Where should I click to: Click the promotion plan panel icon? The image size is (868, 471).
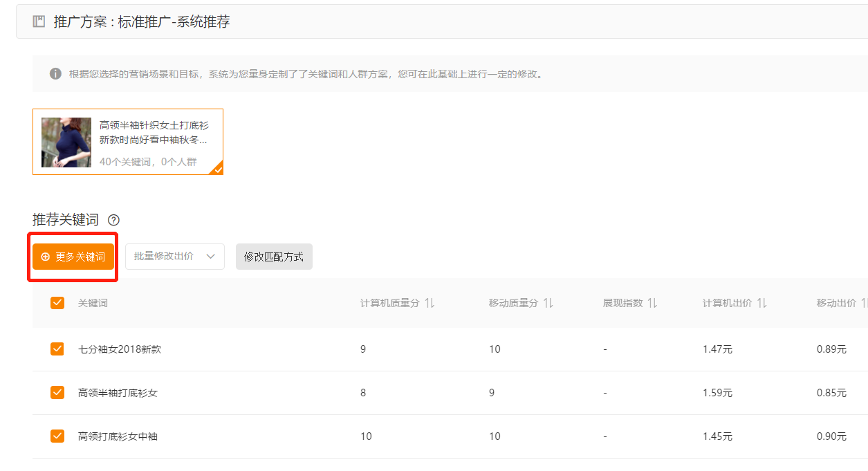pyautogui.click(x=39, y=21)
